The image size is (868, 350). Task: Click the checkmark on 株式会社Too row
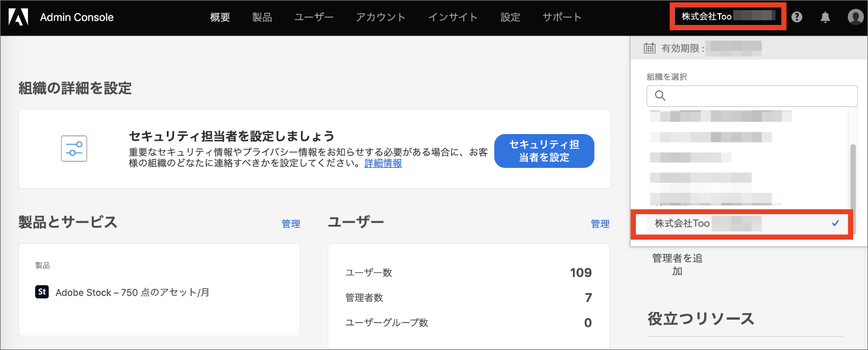pyautogui.click(x=835, y=223)
